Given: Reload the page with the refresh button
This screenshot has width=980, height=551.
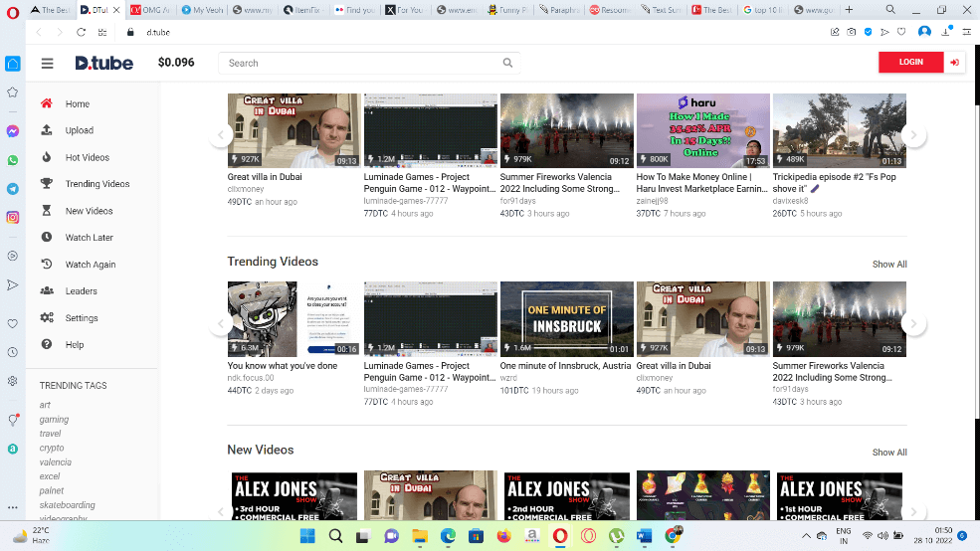Looking at the screenshot, I should [x=81, y=32].
